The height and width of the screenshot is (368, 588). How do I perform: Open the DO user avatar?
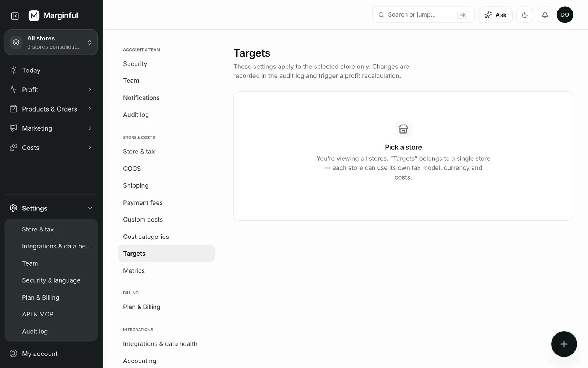(565, 15)
